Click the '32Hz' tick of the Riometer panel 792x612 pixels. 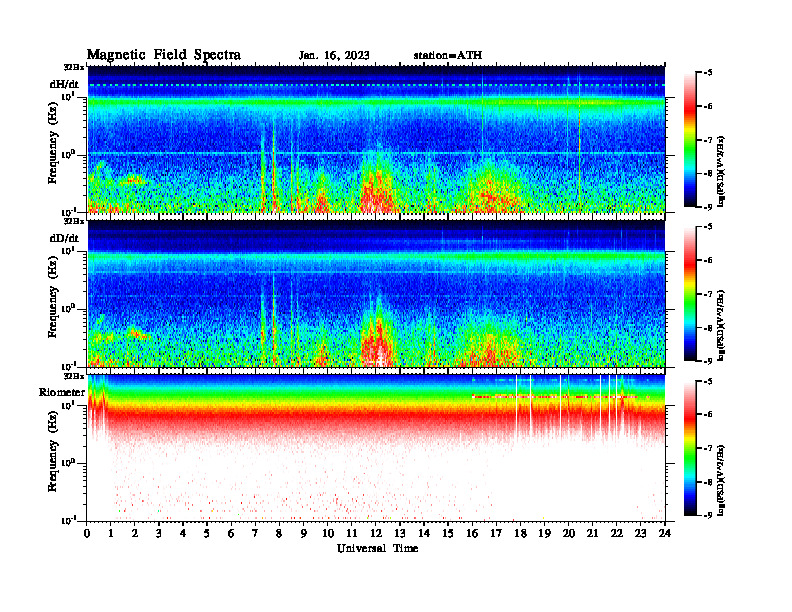tap(74, 376)
